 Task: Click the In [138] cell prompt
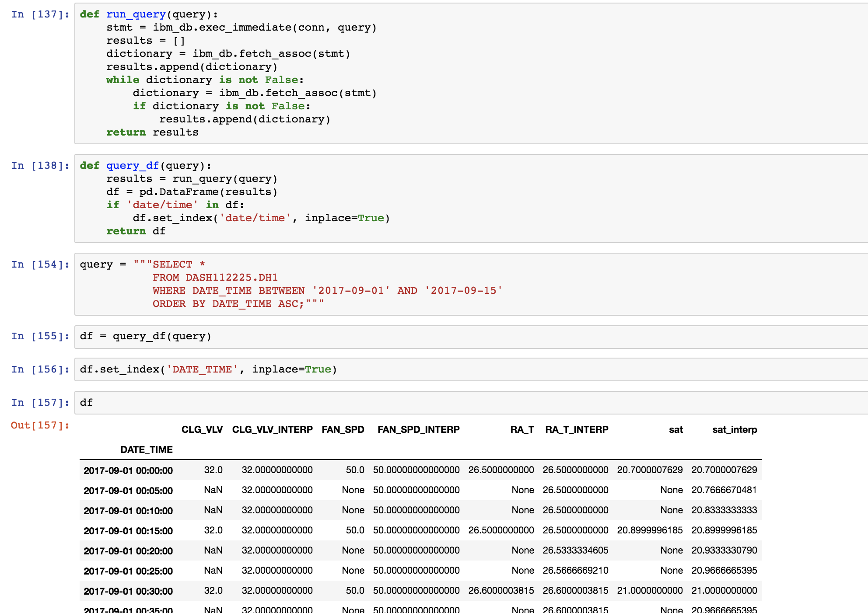click(x=38, y=165)
